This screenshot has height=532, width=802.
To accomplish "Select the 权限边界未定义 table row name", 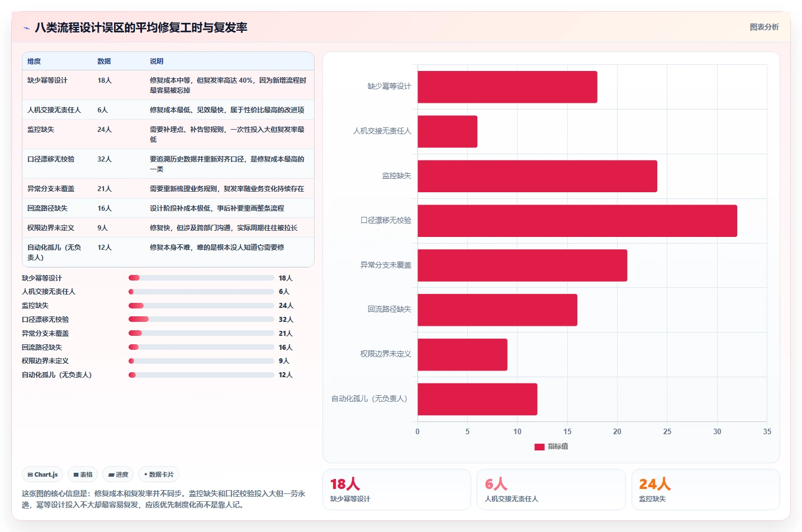I will pos(51,228).
